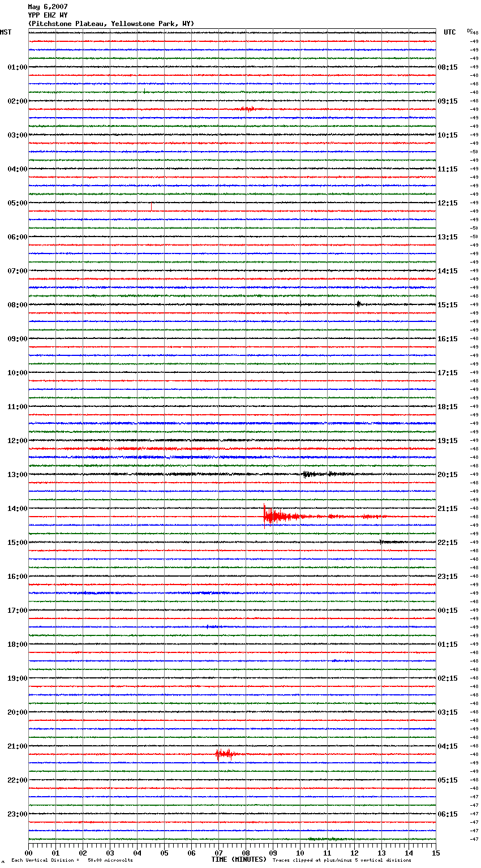The width and height of the screenshot is (481, 868).
Task: Select the station code YPP EHZ WY
Action: click(48, 15)
